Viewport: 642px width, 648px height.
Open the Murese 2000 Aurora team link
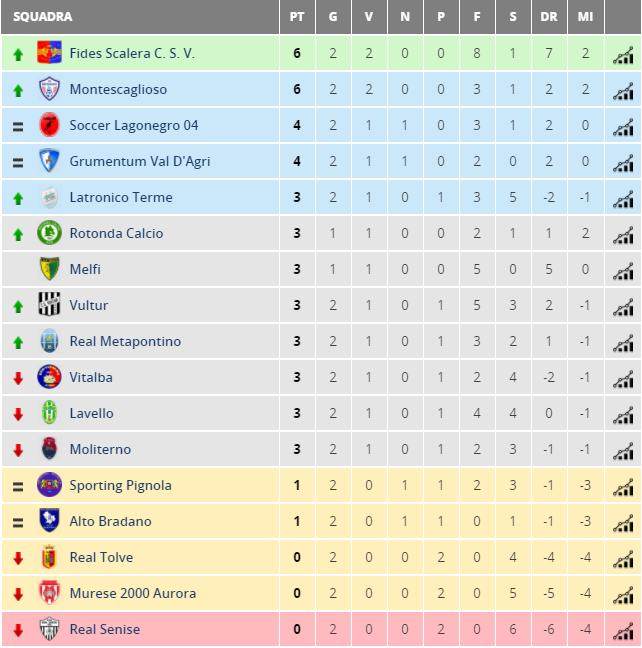pyautogui.click(x=132, y=593)
